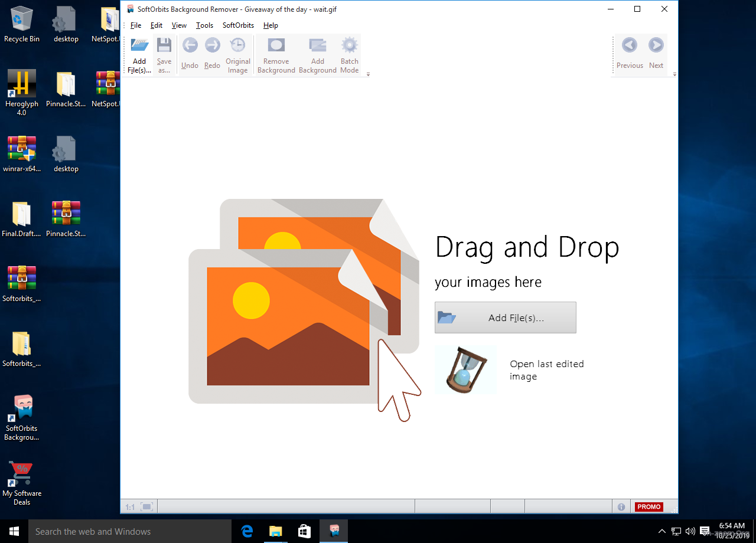Click the Add File(s) toolbar icon
Image resolution: width=756 pixels, height=543 pixels.
click(x=139, y=45)
